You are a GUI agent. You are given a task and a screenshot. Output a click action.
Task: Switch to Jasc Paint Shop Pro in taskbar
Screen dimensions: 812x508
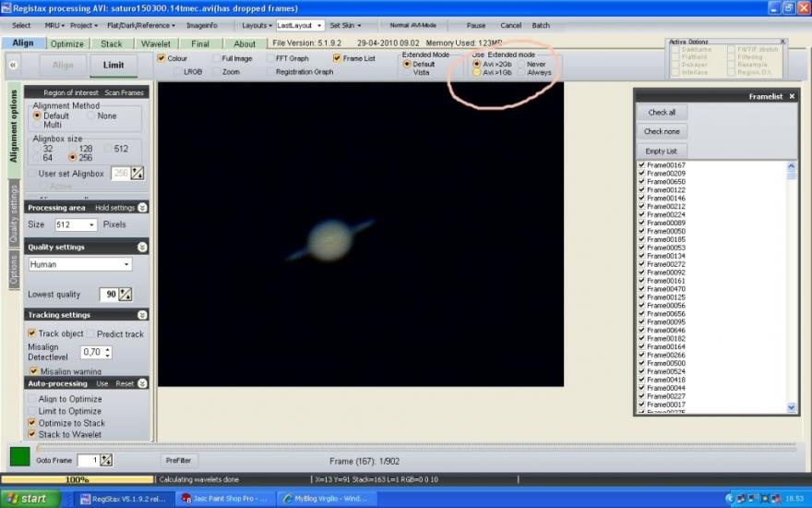tap(223, 499)
